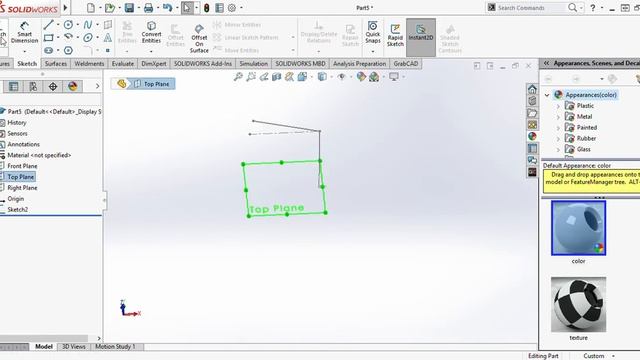Expand the Painted appearances folder
The width and height of the screenshot is (640, 360).
pos(558,128)
